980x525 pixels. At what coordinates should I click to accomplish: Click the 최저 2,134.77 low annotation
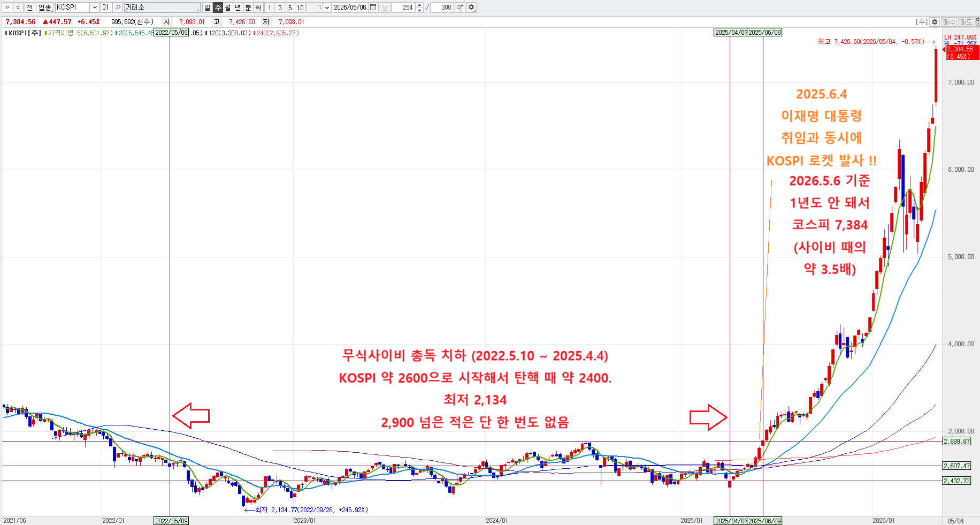coord(307,509)
